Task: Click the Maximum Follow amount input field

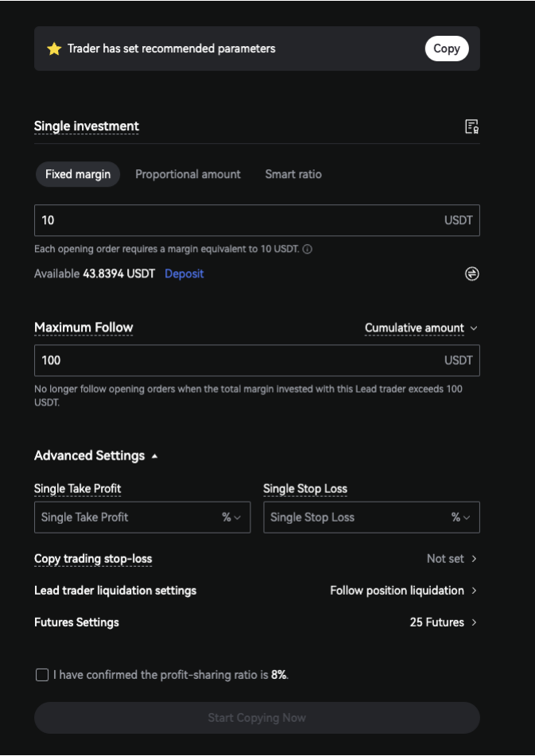Action: [238, 360]
